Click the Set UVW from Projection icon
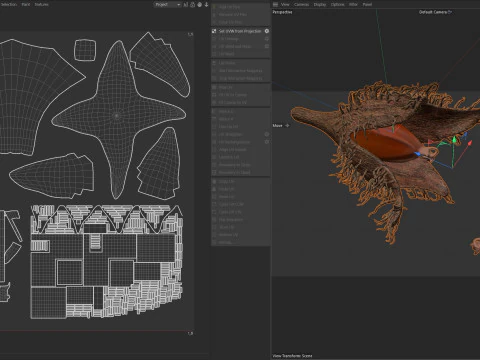 pyautogui.click(x=214, y=31)
